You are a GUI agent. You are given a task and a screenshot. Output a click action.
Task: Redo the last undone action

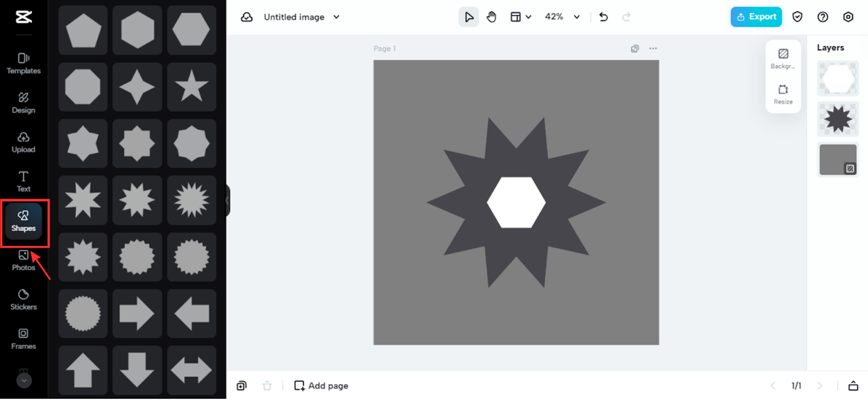point(627,17)
